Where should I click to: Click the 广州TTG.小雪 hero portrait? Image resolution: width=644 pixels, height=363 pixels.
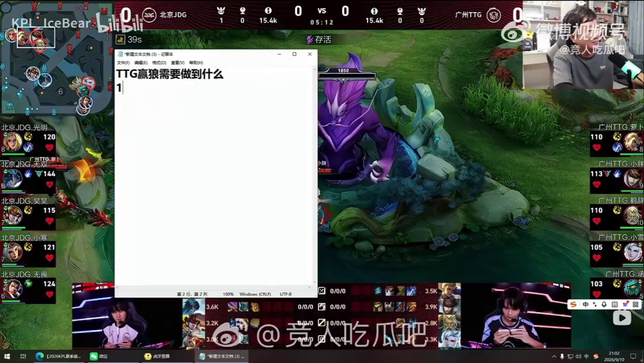632,252
